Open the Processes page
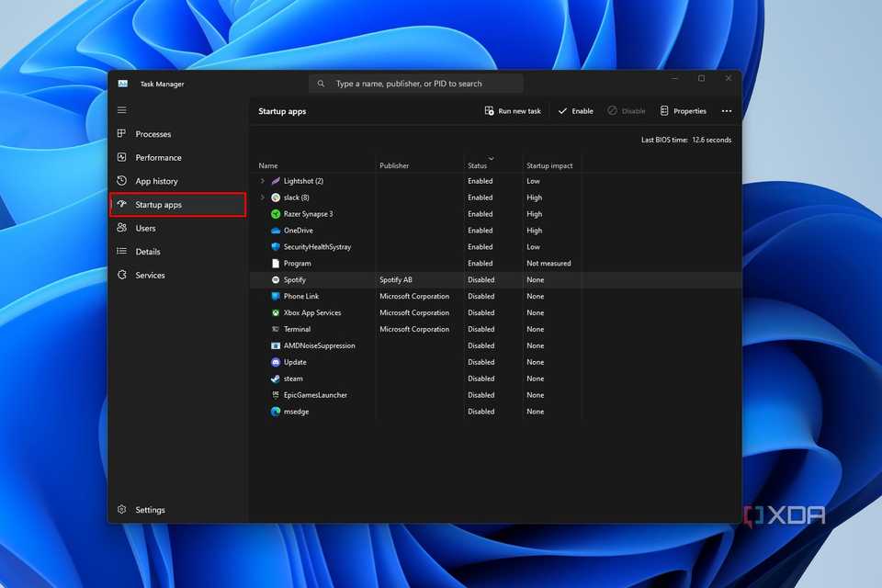882x588 pixels. [x=153, y=134]
